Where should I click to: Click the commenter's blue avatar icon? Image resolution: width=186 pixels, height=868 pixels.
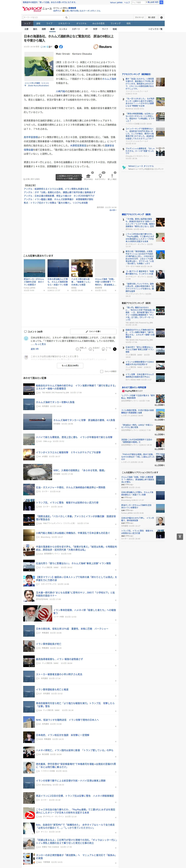point(26,338)
